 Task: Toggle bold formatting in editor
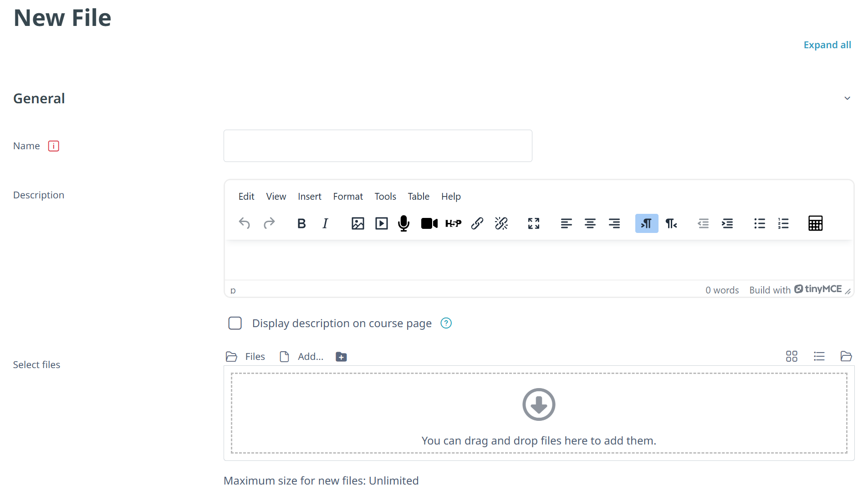301,223
